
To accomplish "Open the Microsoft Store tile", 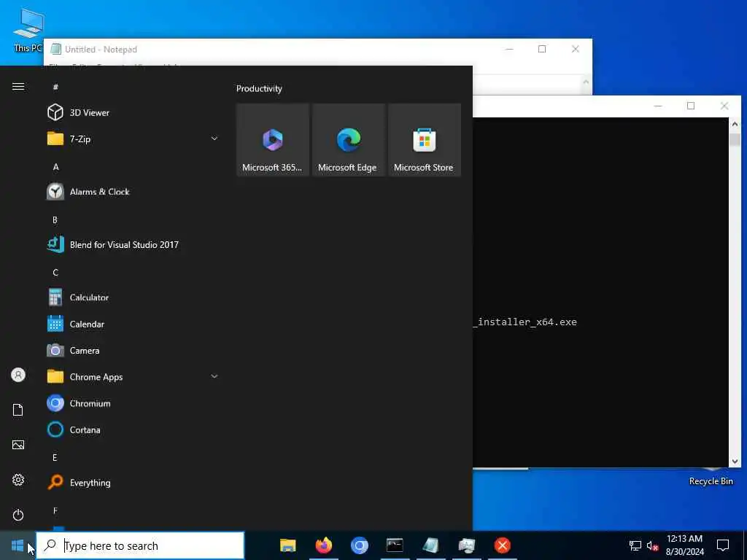I will tap(425, 140).
